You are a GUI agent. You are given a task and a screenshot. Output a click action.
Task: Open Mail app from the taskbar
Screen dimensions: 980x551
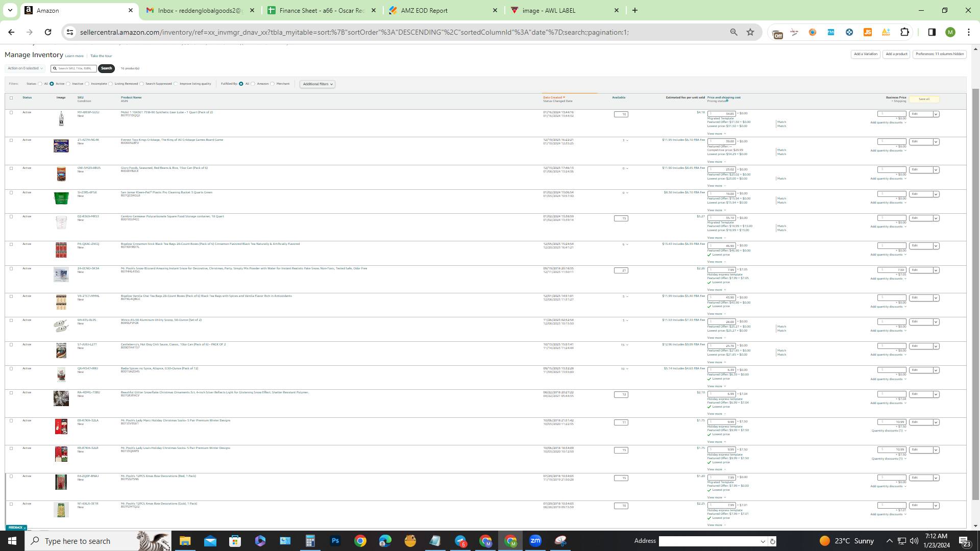tap(210, 541)
